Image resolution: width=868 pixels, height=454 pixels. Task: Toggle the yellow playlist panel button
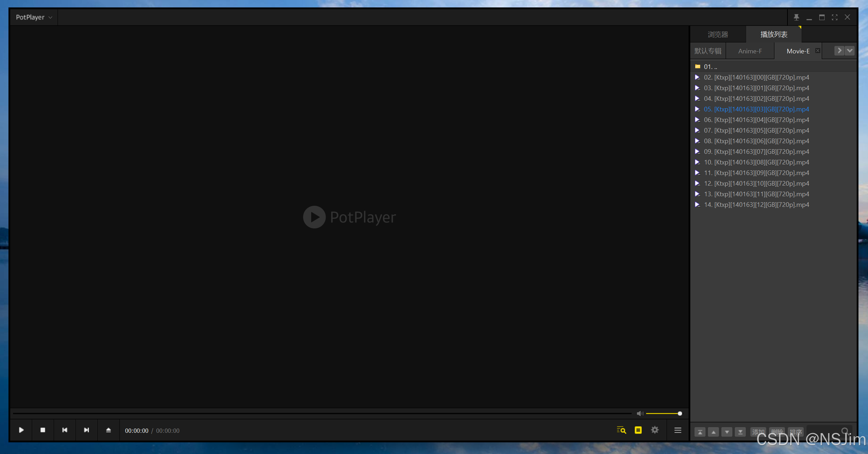[x=638, y=430]
